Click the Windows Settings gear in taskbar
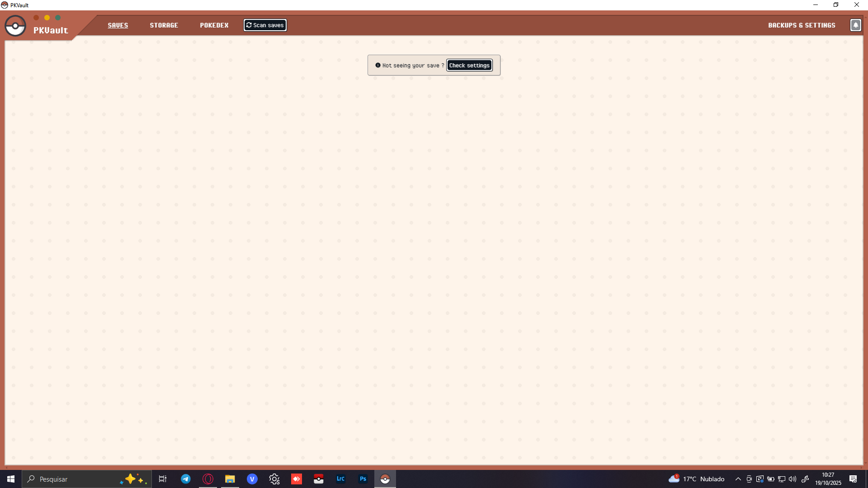Viewport: 868px width, 488px height. tap(274, 479)
